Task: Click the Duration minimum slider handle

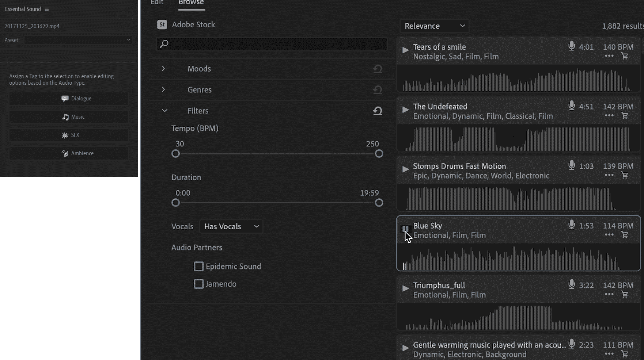Action: click(176, 203)
